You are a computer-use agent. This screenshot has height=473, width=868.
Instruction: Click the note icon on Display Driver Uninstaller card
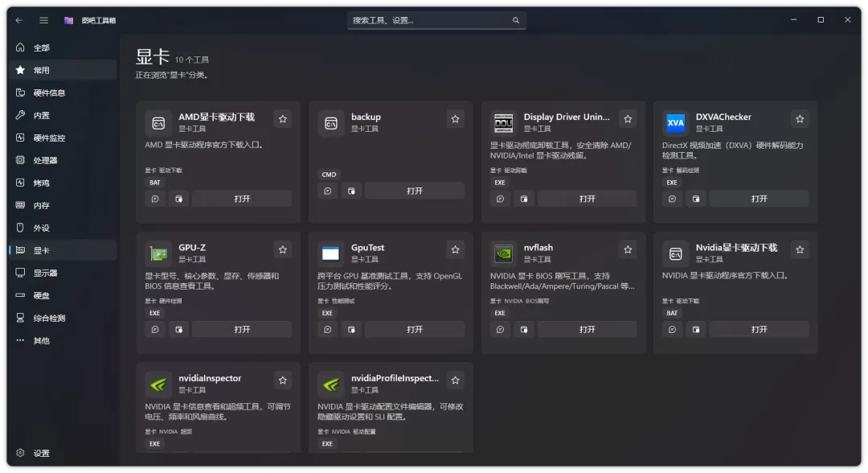(x=501, y=199)
